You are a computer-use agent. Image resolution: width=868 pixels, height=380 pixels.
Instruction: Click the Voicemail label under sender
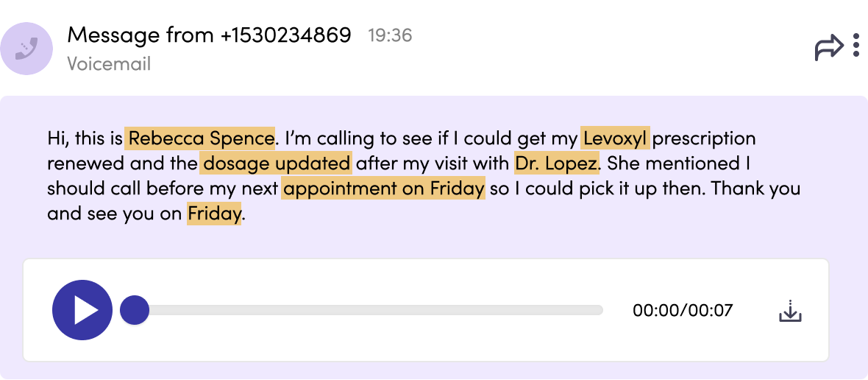109,64
